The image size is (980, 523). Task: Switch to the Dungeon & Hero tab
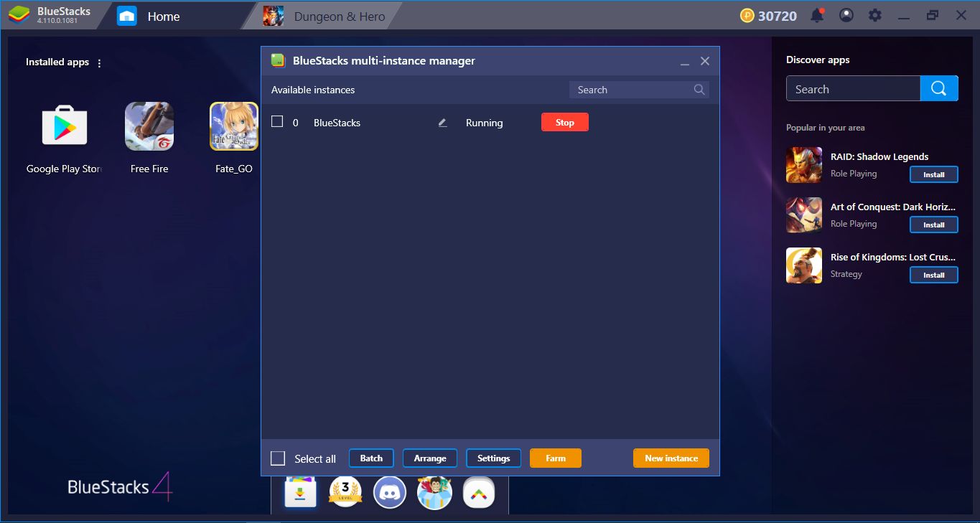[325, 16]
